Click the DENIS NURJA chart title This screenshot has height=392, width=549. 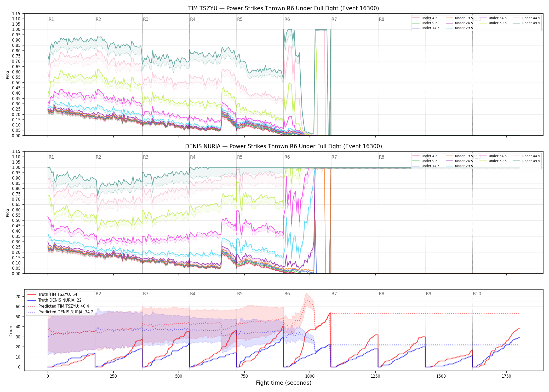(x=284, y=146)
